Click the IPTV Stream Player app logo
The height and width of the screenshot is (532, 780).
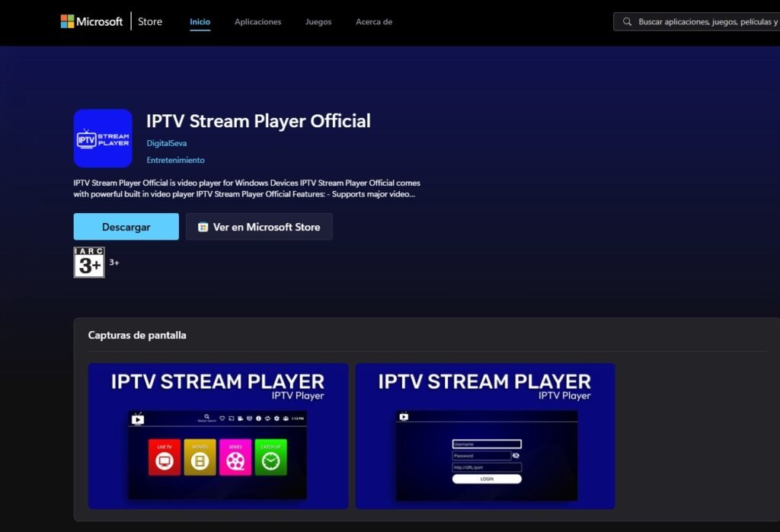coord(102,138)
